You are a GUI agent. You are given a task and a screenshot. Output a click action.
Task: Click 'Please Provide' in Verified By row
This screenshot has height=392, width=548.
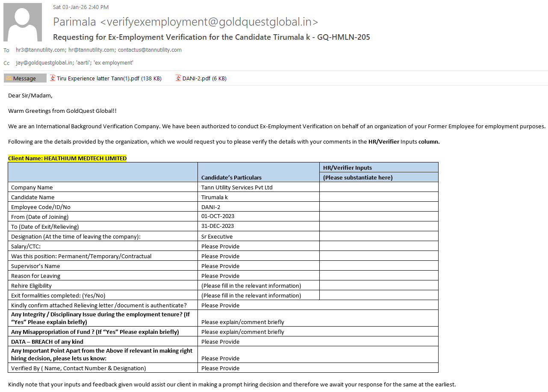[x=221, y=368]
